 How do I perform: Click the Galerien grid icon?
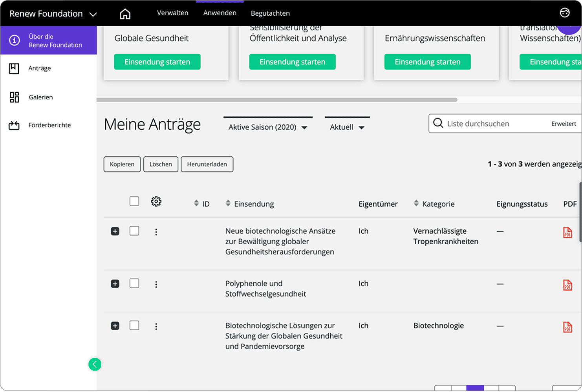tap(15, 97)
